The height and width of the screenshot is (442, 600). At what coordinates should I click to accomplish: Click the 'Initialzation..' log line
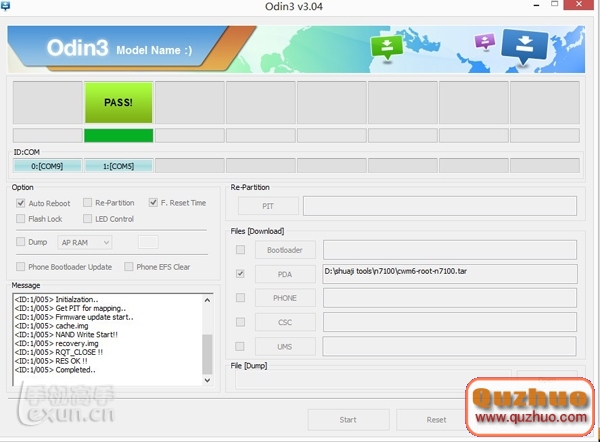56,299
